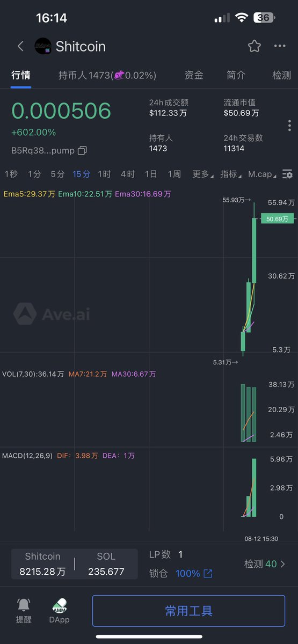Open the 锁仓 100% external link icon

pyautogui.click(x=208, y=574)
